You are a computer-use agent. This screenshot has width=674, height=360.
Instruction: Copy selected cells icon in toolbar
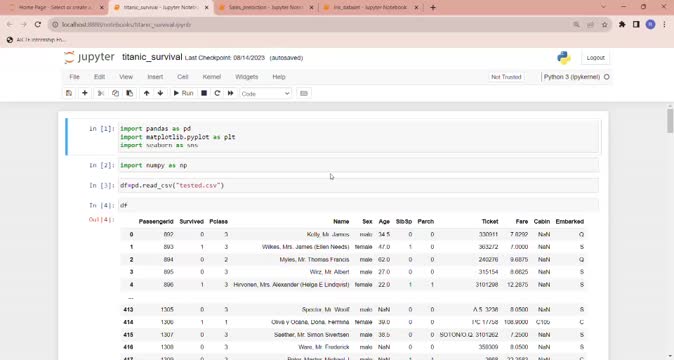[x=115, y=93]
